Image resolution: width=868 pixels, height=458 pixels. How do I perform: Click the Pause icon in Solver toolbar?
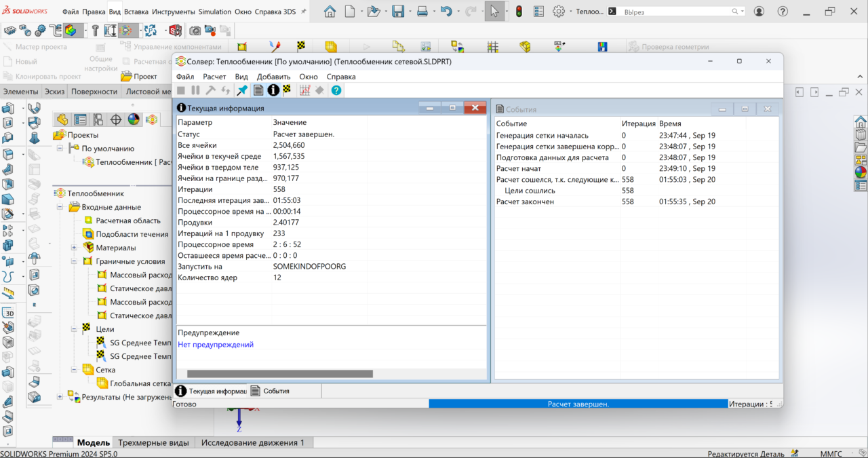click(195, 90)
